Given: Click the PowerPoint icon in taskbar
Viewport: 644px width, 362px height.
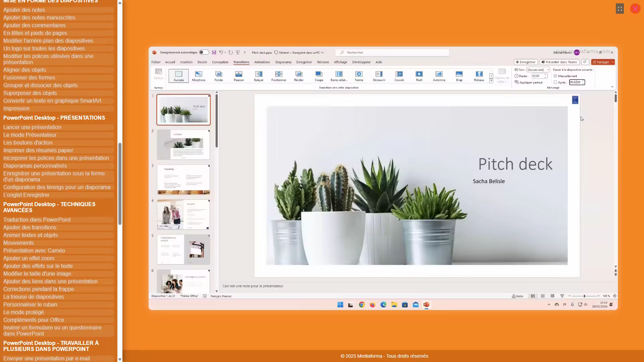Looking at the screenshot, I should 426,305.
